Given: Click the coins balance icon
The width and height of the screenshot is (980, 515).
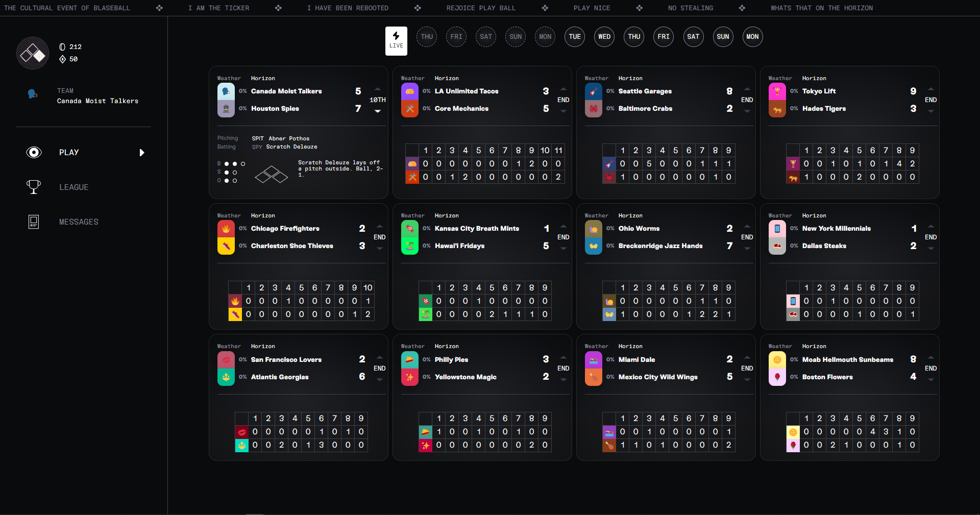Looking at the screenshot, I should click(x=62, y=46).
